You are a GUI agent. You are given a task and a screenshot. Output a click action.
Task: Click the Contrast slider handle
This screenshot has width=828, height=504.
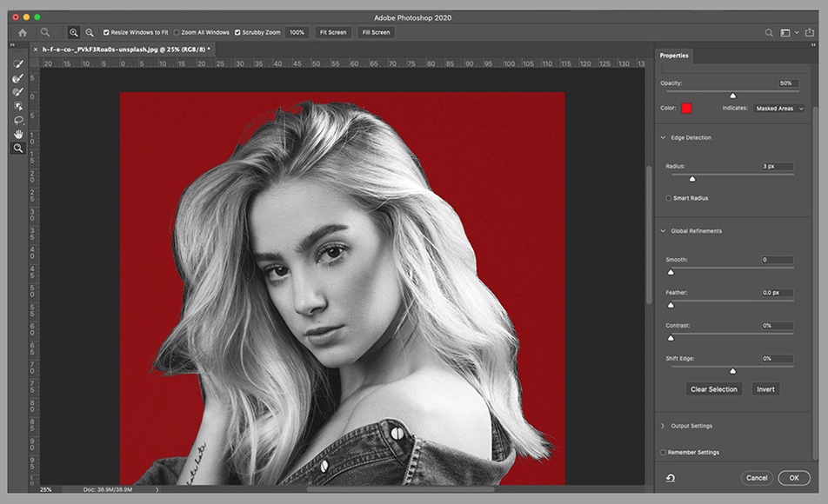click(x=671, y=338)
